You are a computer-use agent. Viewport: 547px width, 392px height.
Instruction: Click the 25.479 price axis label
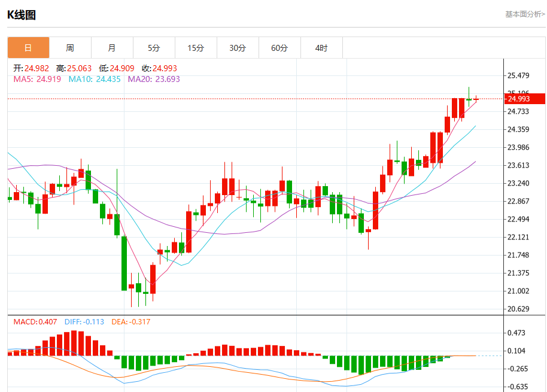point(518,75)
